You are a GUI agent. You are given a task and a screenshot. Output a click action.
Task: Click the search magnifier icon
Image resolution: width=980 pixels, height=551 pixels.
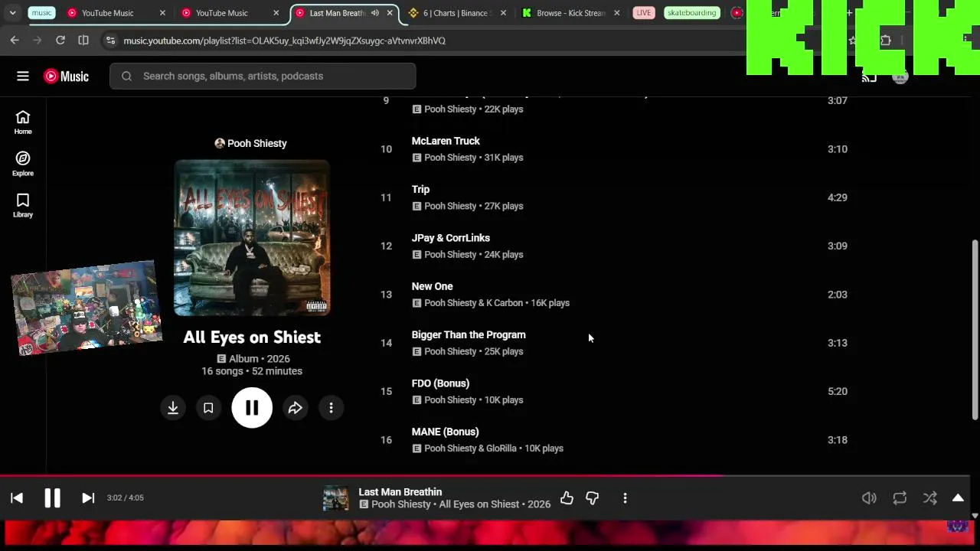[x=126, y=76]
